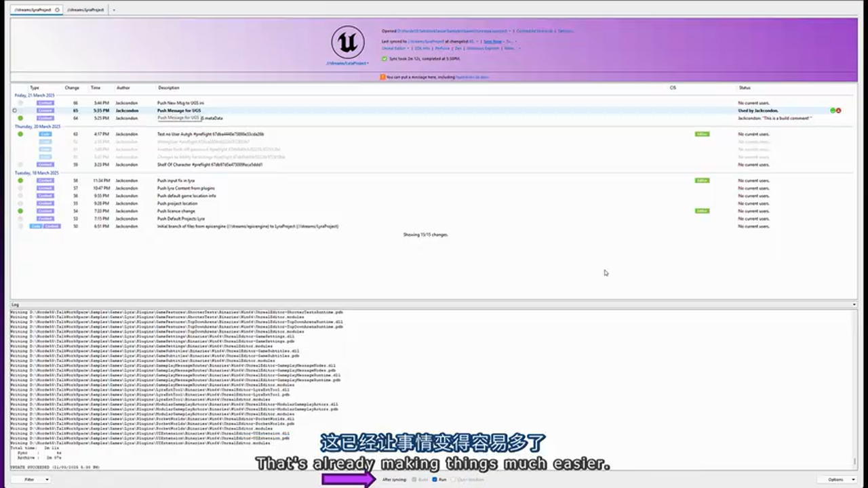Click the sync arrow icon on changelist 65

pyautogui.click(x=15, y=110)
